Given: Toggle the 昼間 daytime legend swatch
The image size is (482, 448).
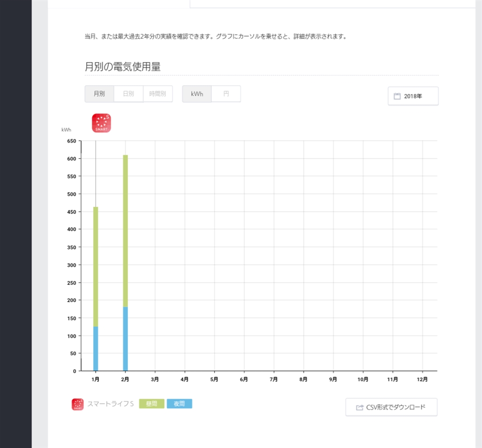Looking at the screenshot, I should click(152, 404).
